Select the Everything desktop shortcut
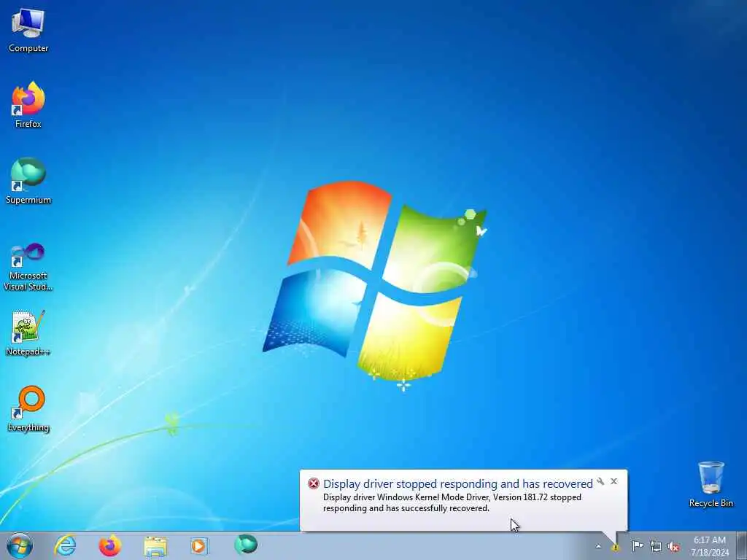This screenshot has width=747, height=560. tap(28, 408)
